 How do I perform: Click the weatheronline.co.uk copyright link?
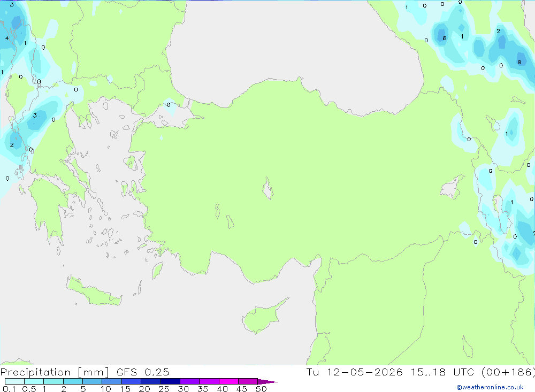(490, 387)
